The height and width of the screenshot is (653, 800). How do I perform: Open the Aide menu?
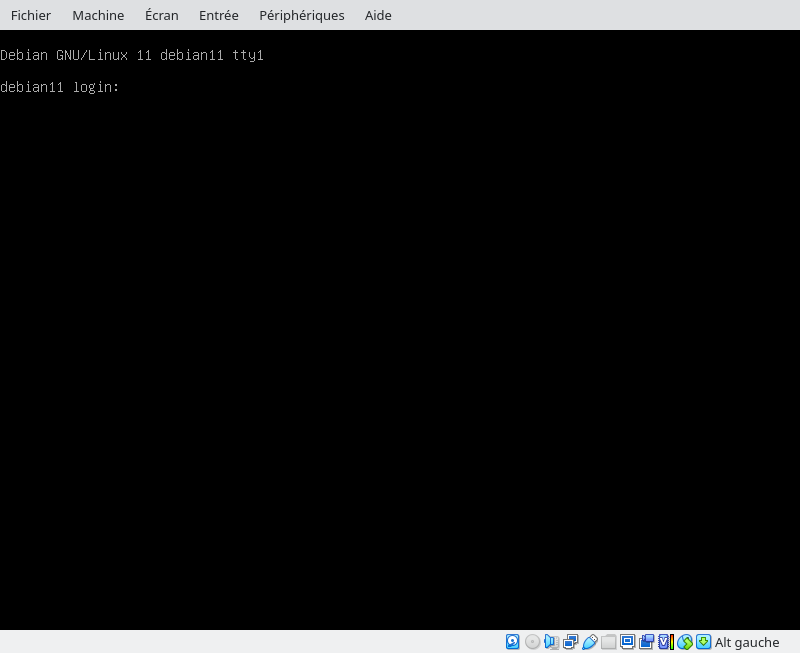tap(378, 15)
